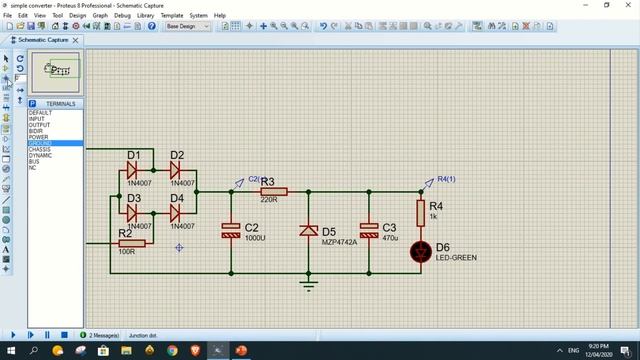The width and height of the screenshot is (640, 360).
Task: Click the P pick-devices button
Action: pos(33,104)
